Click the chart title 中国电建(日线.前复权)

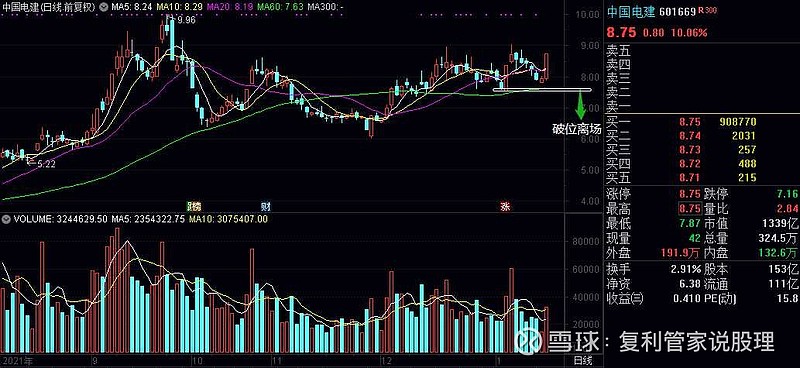click(49, 8)
